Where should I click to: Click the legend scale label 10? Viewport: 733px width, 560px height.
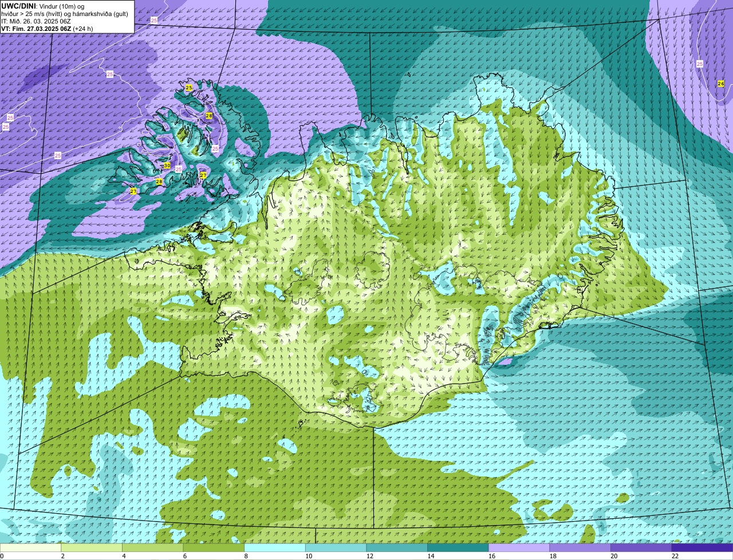[309, 556]
